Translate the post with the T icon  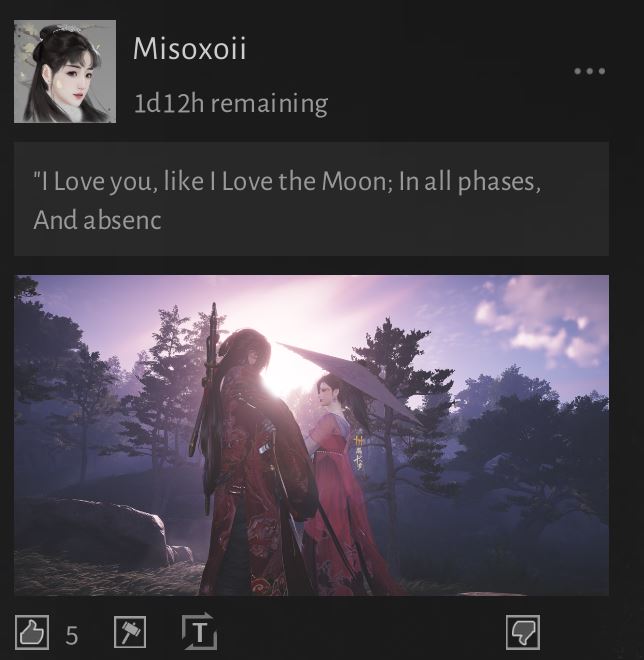pos(200,631)
